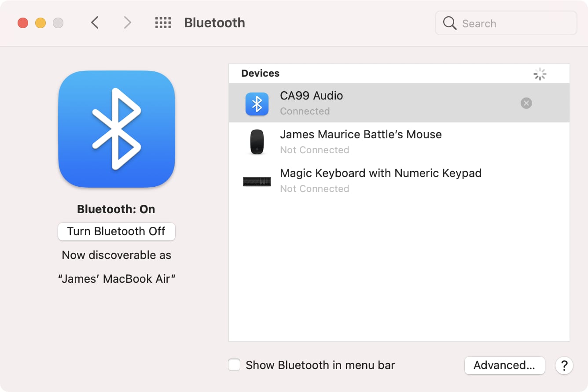Screen dimensions: 588x392
Task: Select James Maurice Battle's Mouse row
Action: pyautogui.click(x=399, y=142)
